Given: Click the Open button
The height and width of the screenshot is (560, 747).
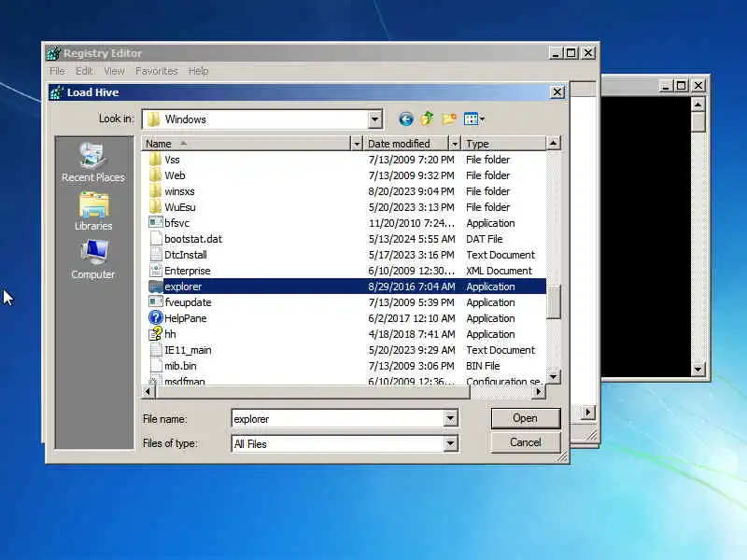Looking at the screenshot, I should click(x=526, y=418).
